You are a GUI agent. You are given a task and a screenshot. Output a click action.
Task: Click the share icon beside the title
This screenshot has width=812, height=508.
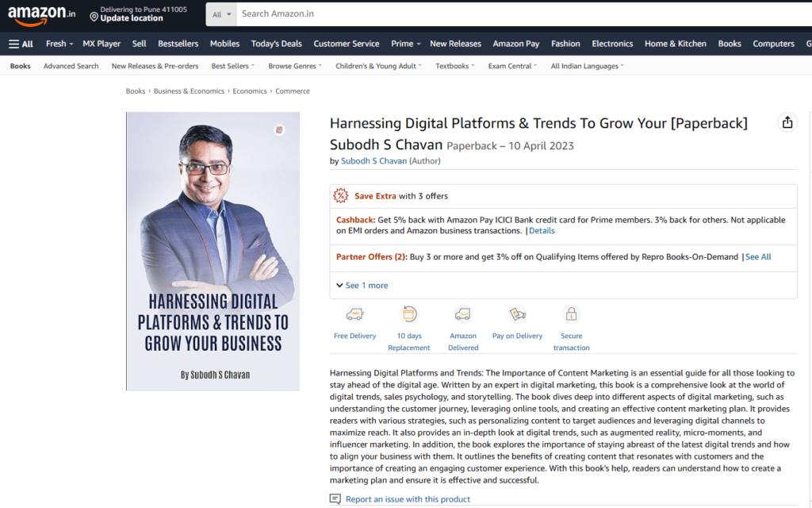787,122
